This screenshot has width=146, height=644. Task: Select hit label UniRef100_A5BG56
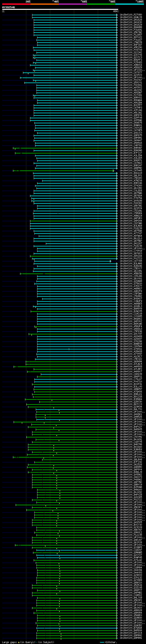pos(131,273)
